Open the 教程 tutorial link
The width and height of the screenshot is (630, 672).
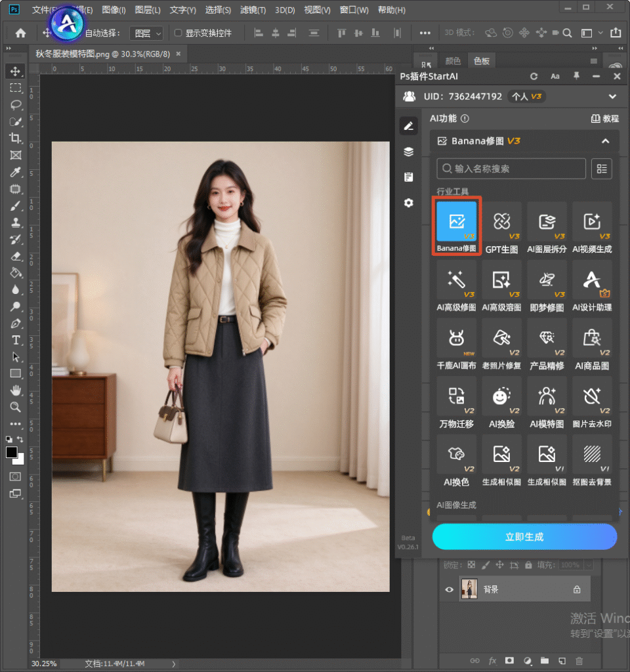coord(604,119)
